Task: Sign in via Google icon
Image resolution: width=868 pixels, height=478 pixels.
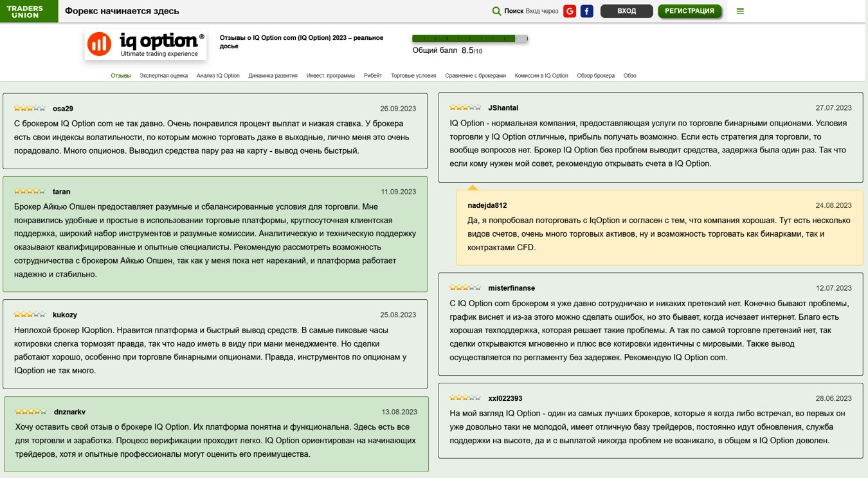Action: 570,11
